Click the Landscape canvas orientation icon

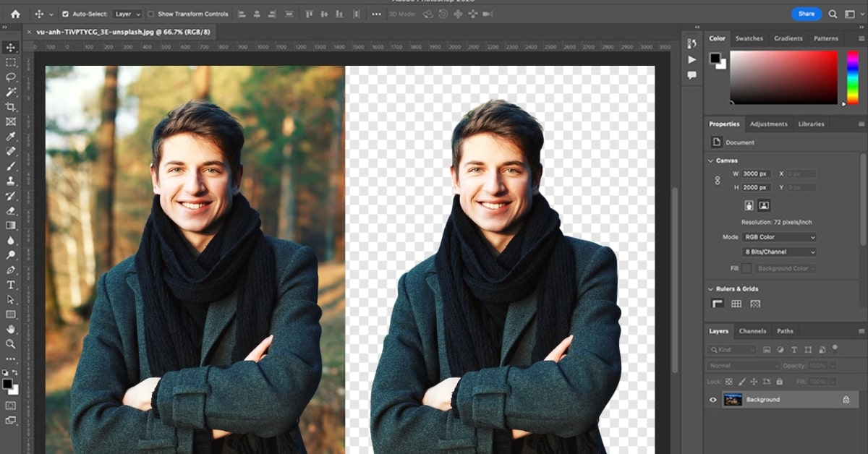pyautogui.click(x=764, y=205)
